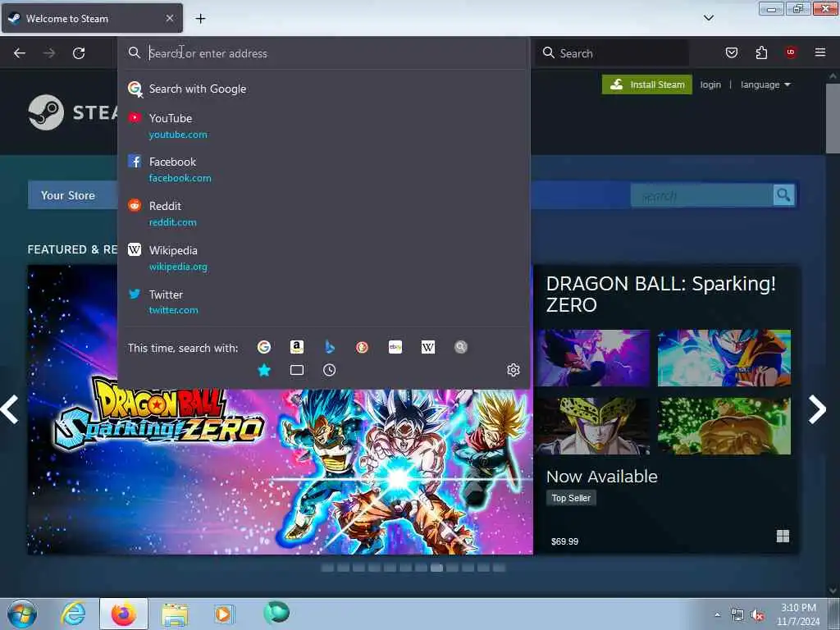Search this time with Wikipedia icon

click(428, 347)
